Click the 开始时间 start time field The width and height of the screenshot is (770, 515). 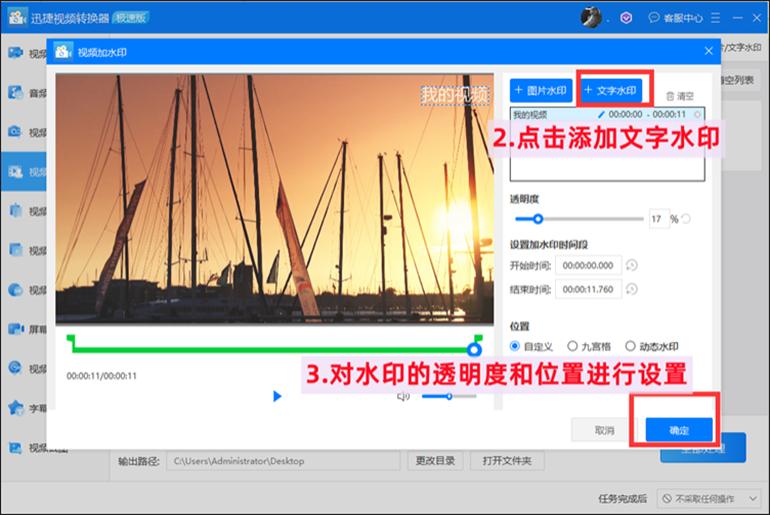[588, 266]
